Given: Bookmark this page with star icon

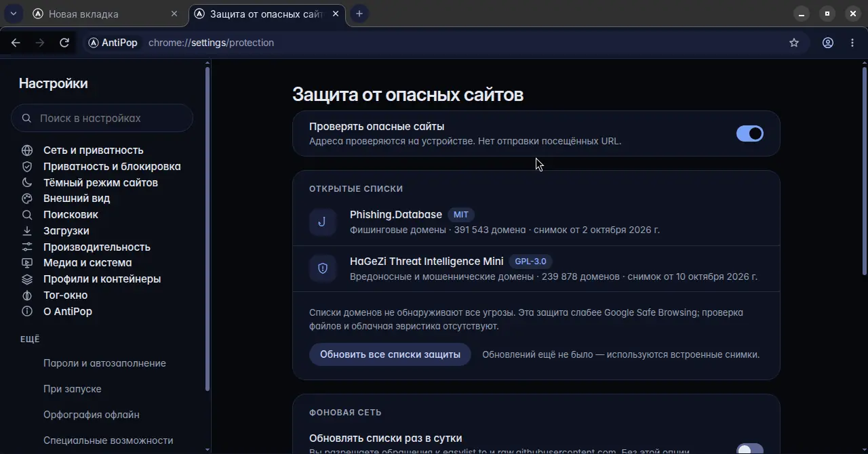Looking at the screenshot, I should (x=794, y=43).
